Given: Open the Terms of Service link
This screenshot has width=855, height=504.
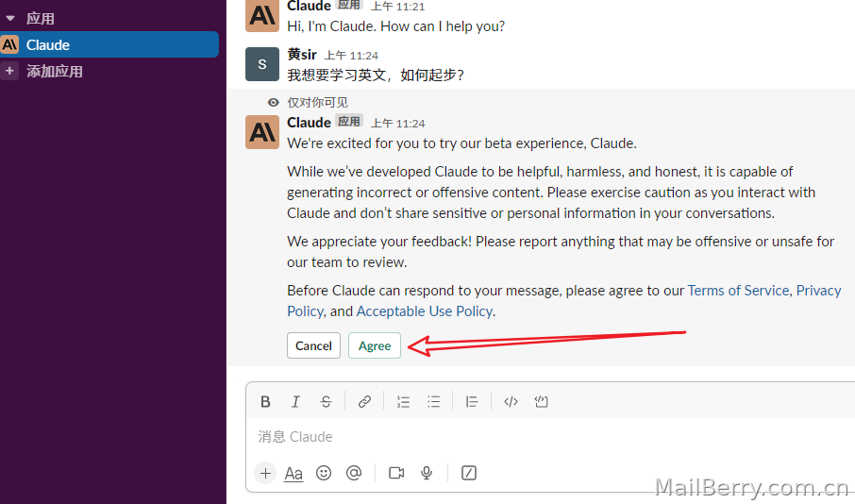Looking at the screenshot, I should tap(738, 291).
